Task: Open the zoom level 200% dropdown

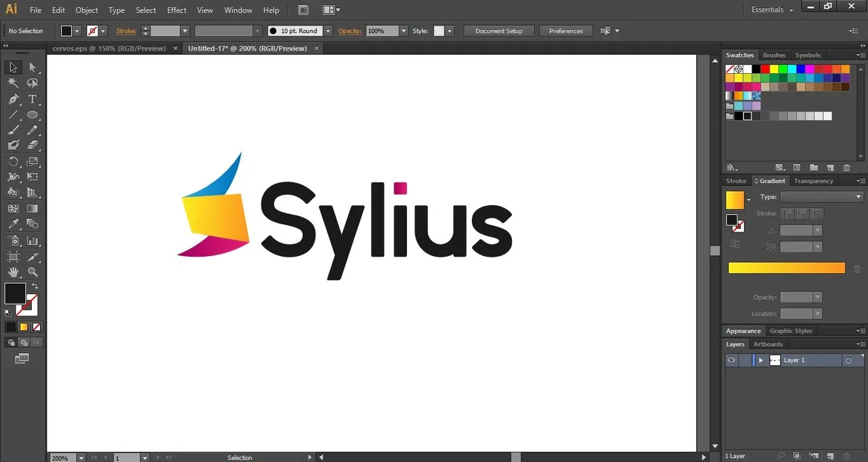Action: (x=81, y=458)
